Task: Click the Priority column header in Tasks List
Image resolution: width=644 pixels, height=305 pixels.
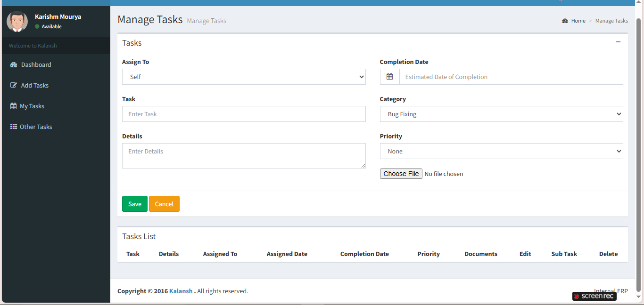Action: point(429,254)
